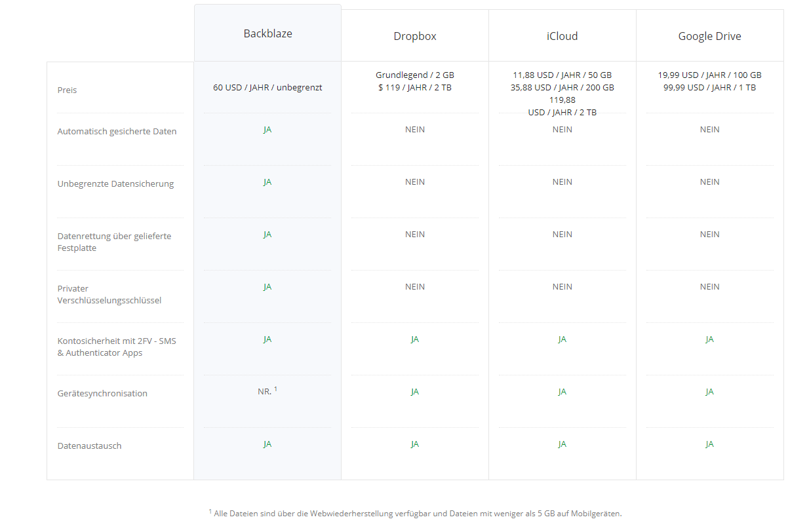This screenshot has width=809, height=532.
Task: Click Dropbox NEIN for Unbegrenzte Datensicherung
Action: pyautogui.click(x=415, y=181)
